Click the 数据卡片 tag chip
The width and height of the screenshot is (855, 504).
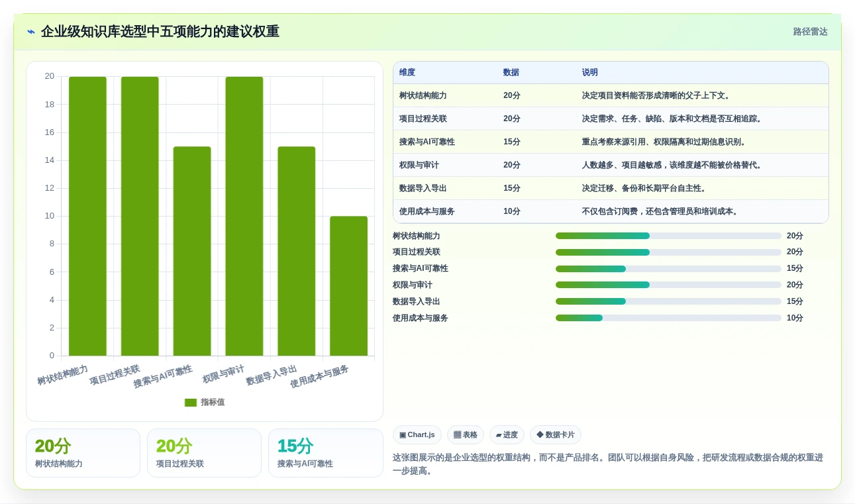(556, 435)
